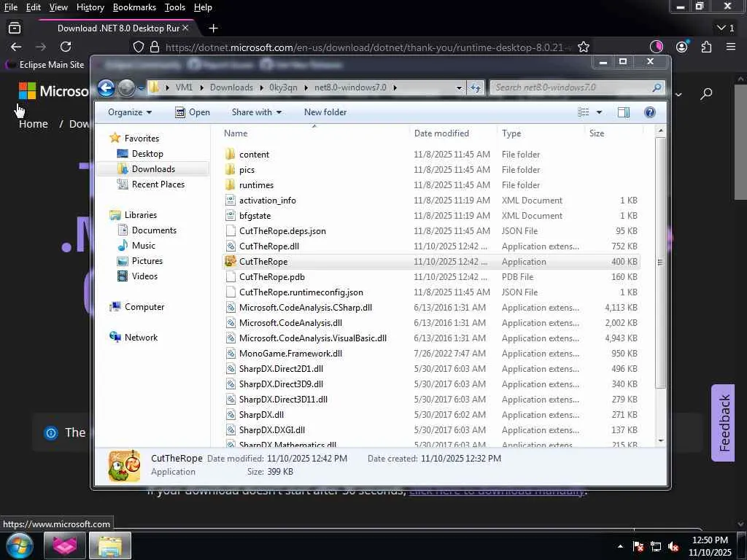Screen dimensions: 747x560
Task: Select Computer in navigation pane
Action: [x=144, y=307]
